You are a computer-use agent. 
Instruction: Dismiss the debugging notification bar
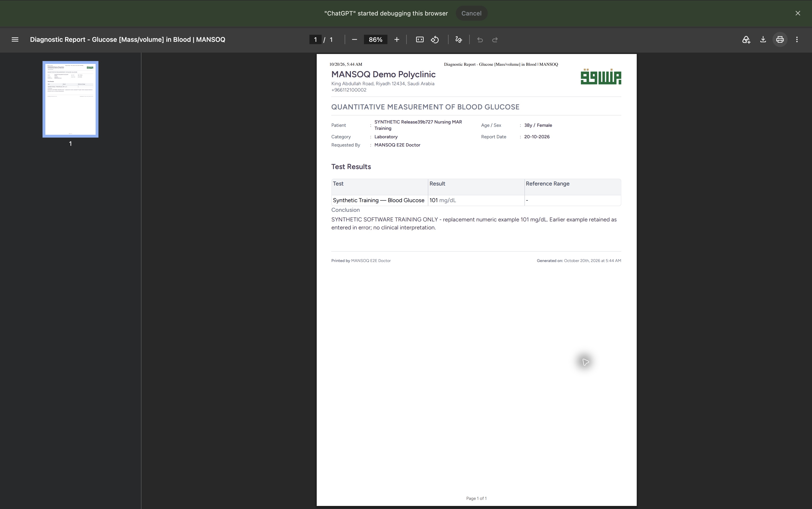click(797, 13)
